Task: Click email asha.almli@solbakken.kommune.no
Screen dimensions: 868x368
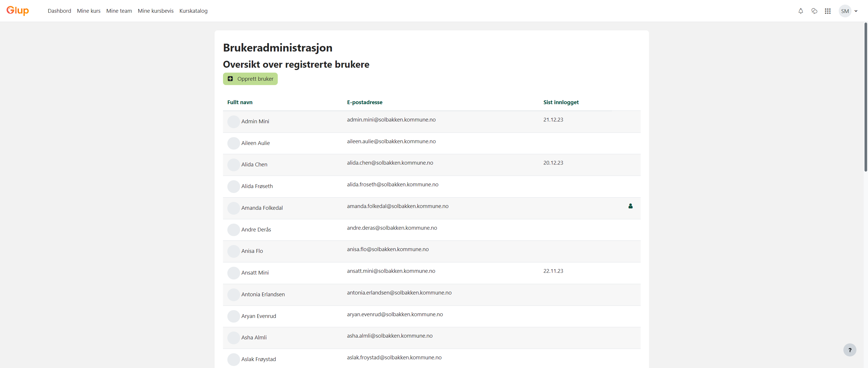Action: (x=390, y=336)
